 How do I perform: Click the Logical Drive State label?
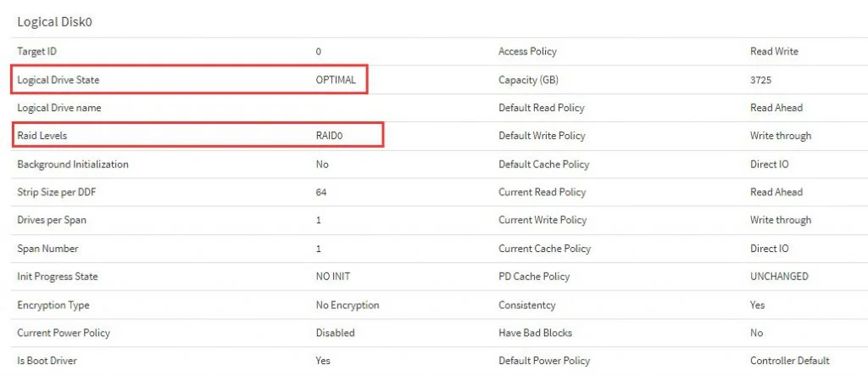click(58, 80)
